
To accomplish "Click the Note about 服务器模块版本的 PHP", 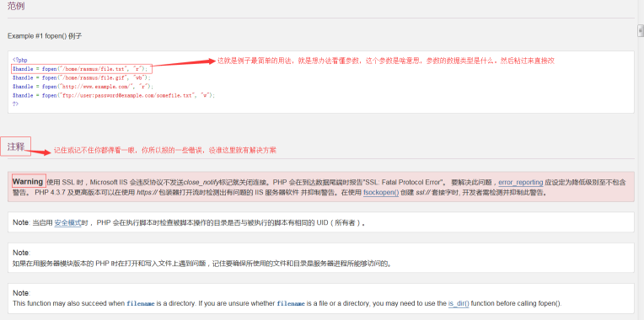I will point(321,258).
